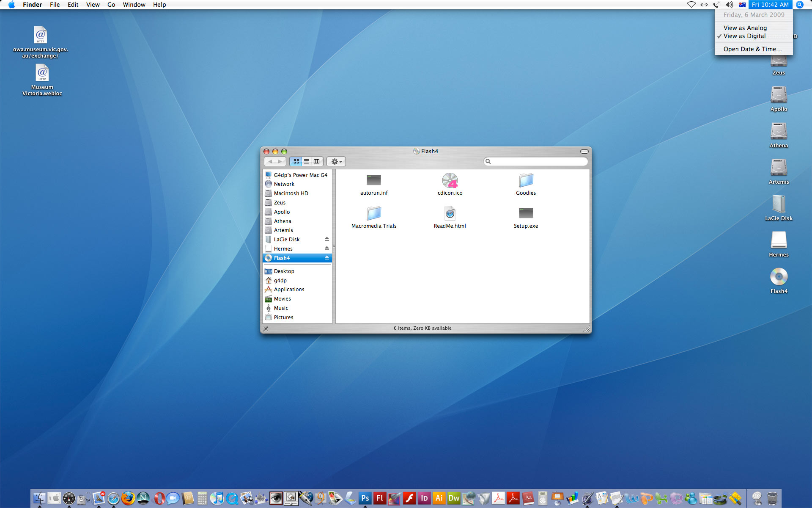
Task: Open iTunes in the Dock
Action: click(x=217, y=498)
